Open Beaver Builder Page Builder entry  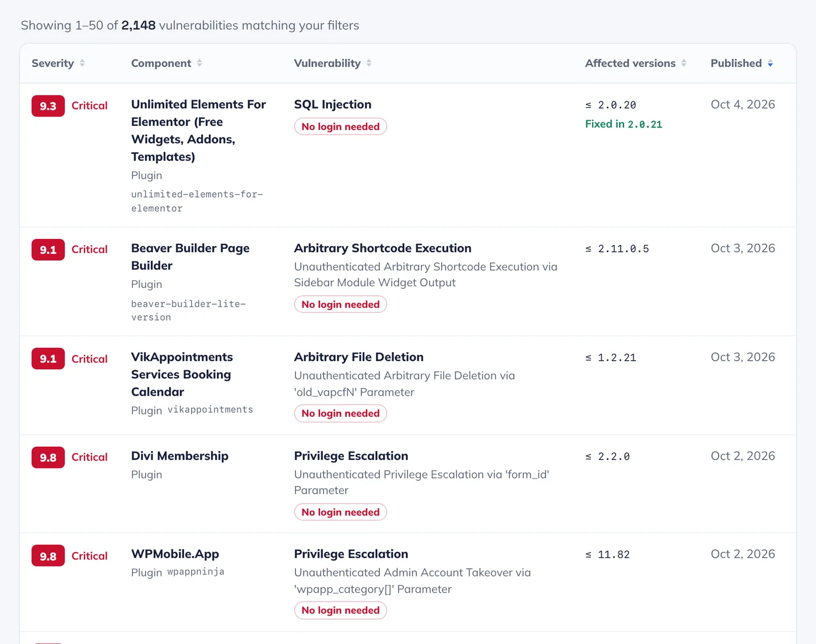(x=190, y=256)
